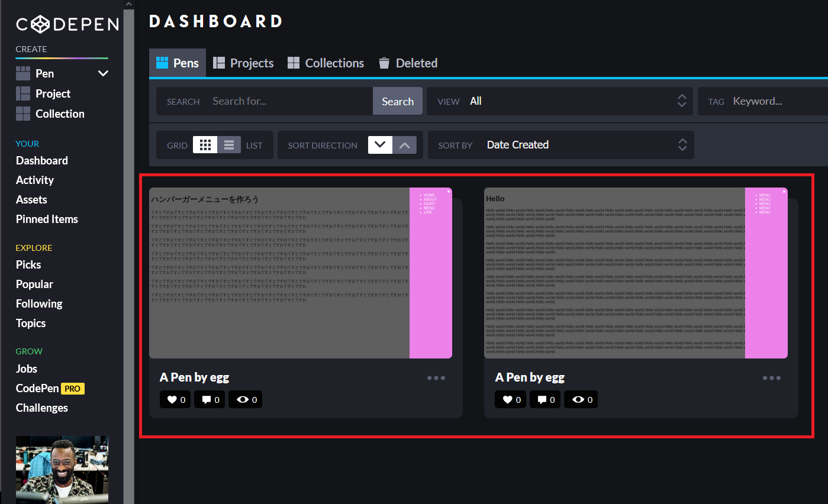Open three-dot menu on first pen

click(436, 378)
